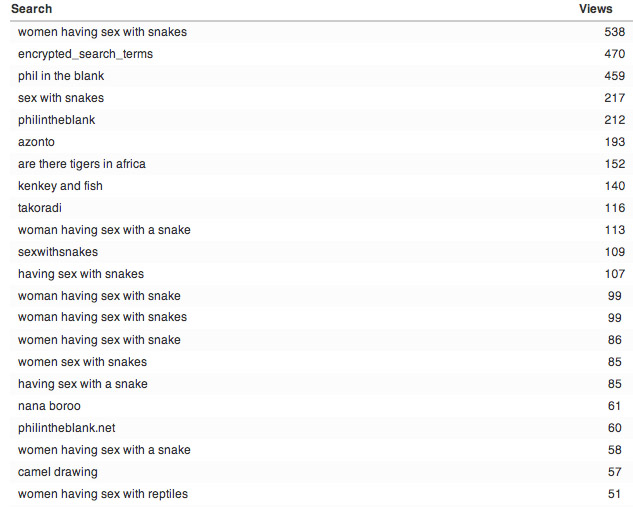Click the azonto search term
This screenshot has height=507, width=633.
pyautogui.click(x=36, y=142)
